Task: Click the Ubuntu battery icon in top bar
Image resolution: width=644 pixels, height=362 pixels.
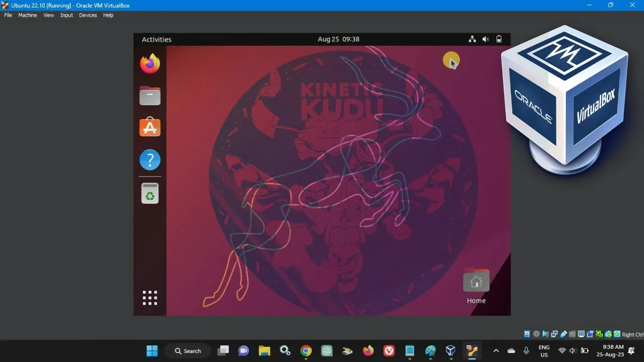Action: pyautogui.click(x=499, y=39)
